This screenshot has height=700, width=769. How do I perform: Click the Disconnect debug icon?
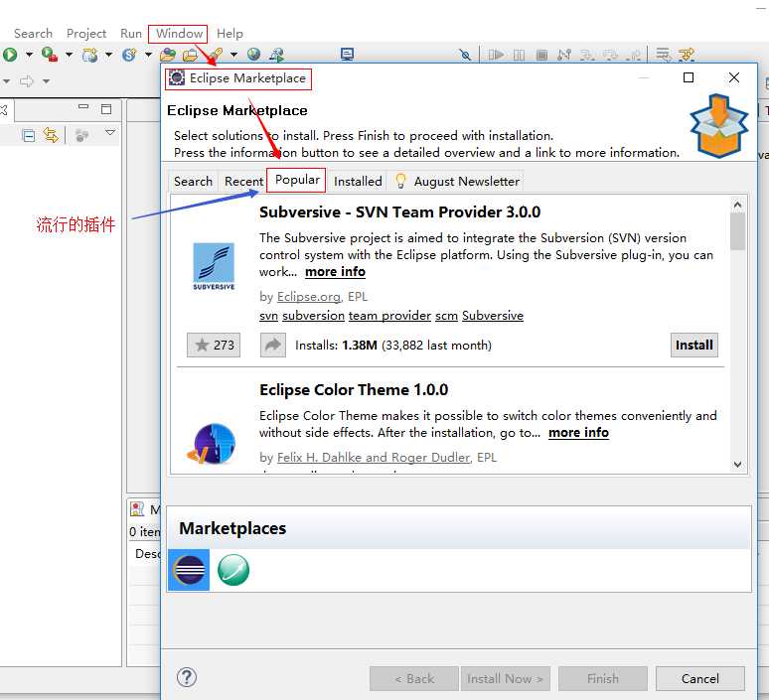[x=564, y=55]
